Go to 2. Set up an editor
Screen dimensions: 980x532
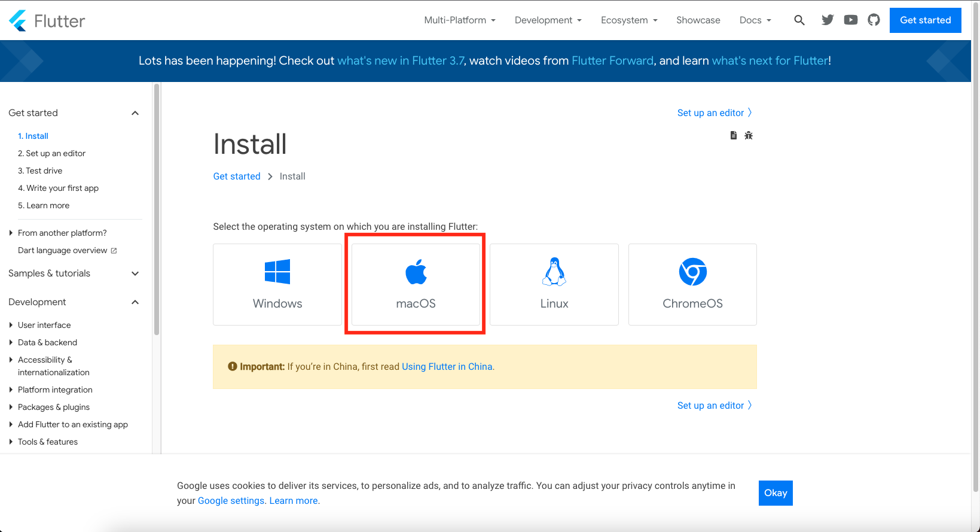(x=51, y=153)
